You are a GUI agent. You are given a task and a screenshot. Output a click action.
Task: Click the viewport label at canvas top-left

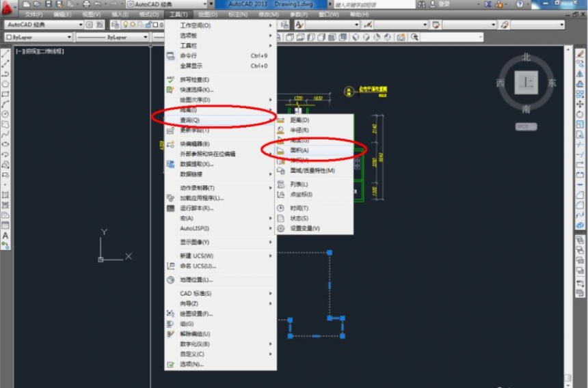[40, 51]
